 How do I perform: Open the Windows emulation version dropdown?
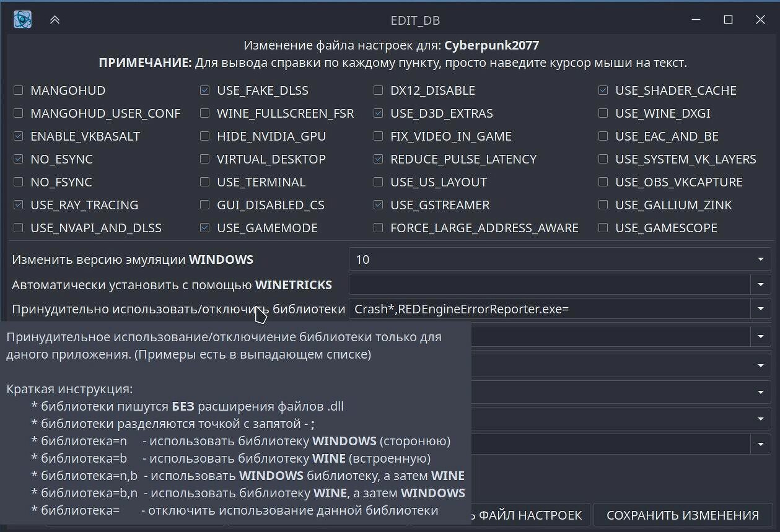(760, 259)
